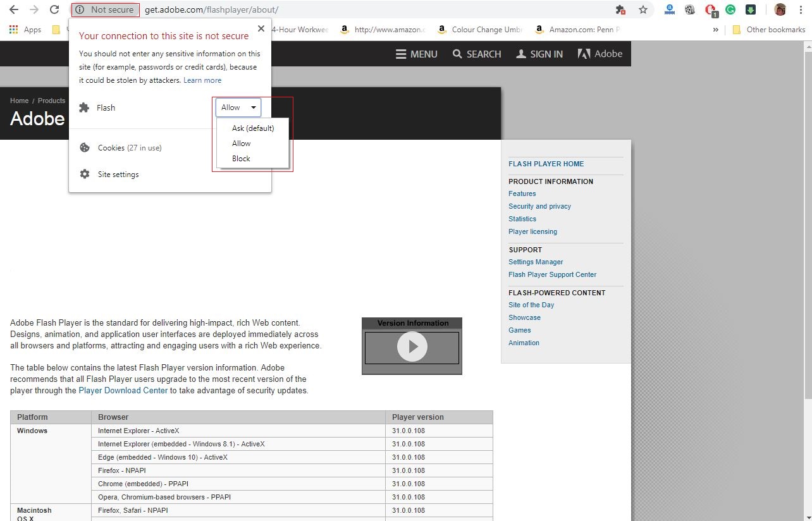Close the site information popup
This screenshot has height=521, width=812.
[261, 28]
